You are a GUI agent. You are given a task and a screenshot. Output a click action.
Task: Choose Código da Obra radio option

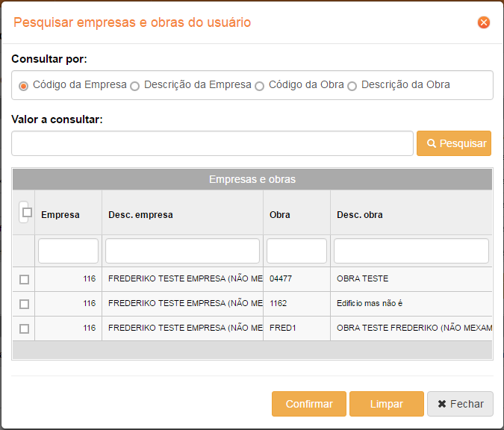(260, 86)
